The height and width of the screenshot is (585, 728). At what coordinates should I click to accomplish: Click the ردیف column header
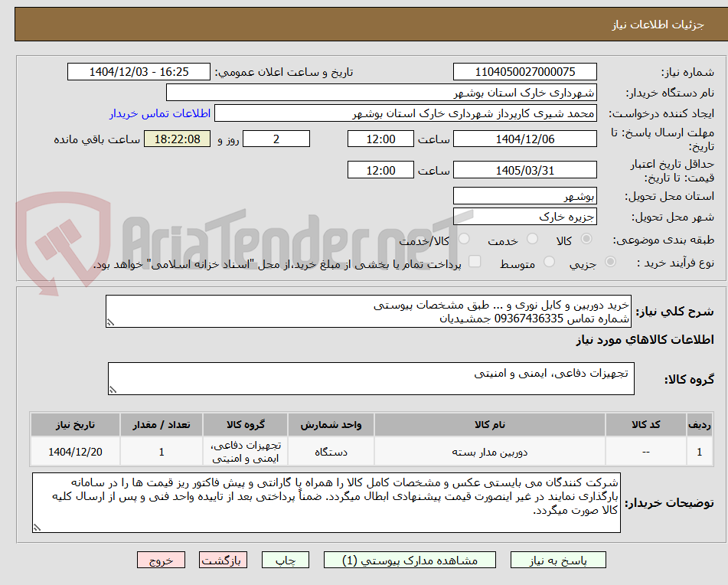700,425
